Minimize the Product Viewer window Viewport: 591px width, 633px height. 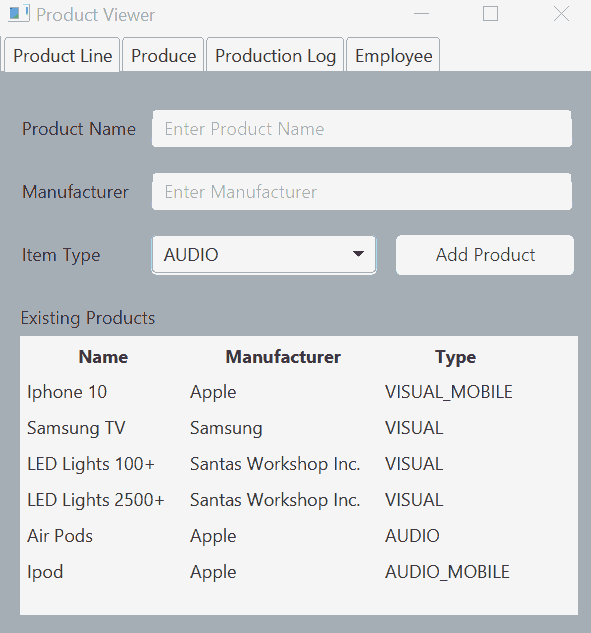[x=421, y=14]
